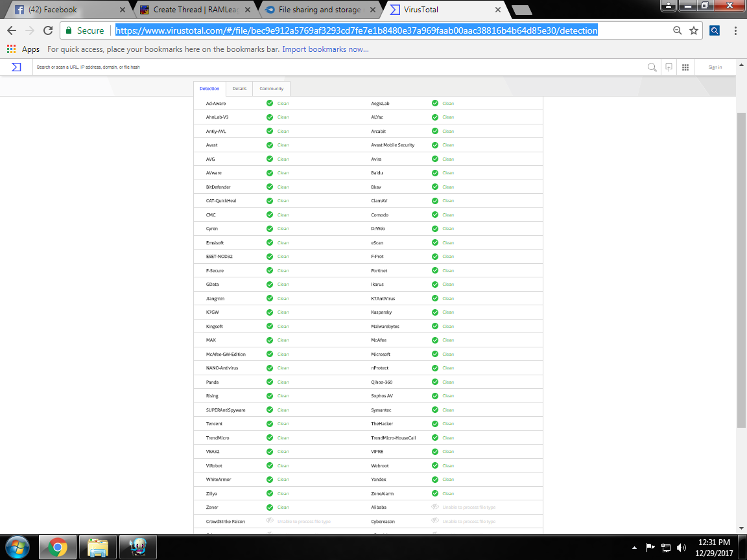The height and width of the screenshot is (560, 747).
Task: Click the address bar URL
Action: click(357, 30)
